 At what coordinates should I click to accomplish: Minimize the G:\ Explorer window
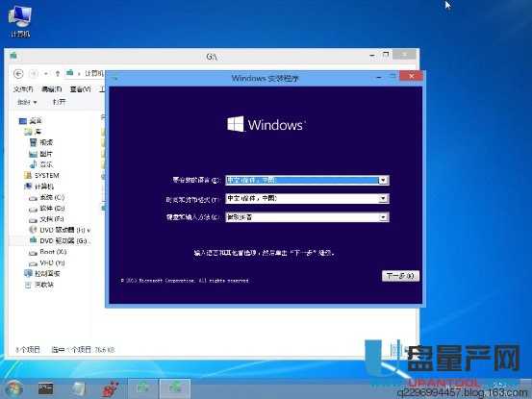(x=372, y=55)
